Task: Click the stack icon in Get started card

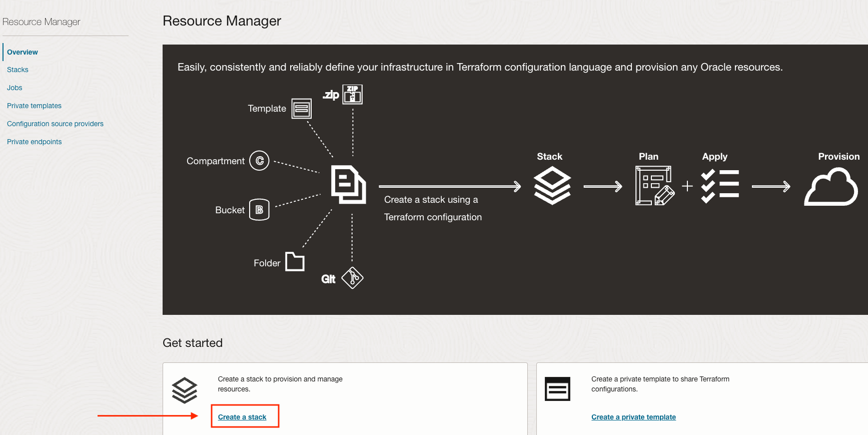Action: tap(185, 390)
